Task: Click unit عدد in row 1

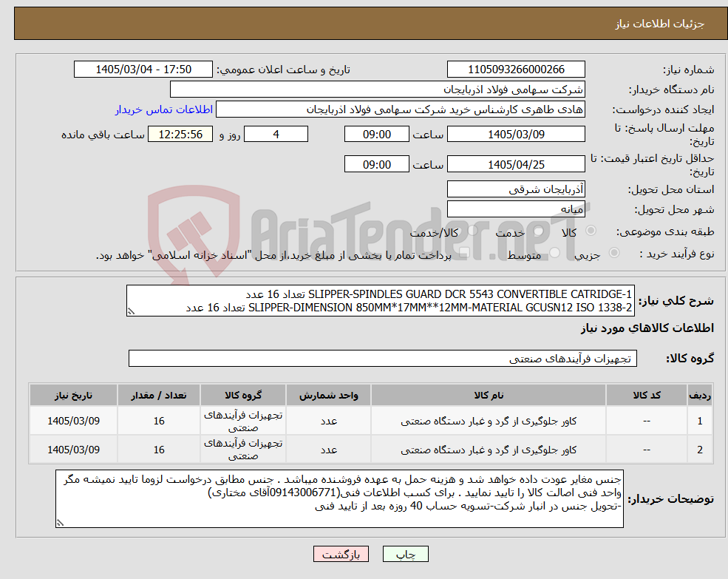Action: 329,421
